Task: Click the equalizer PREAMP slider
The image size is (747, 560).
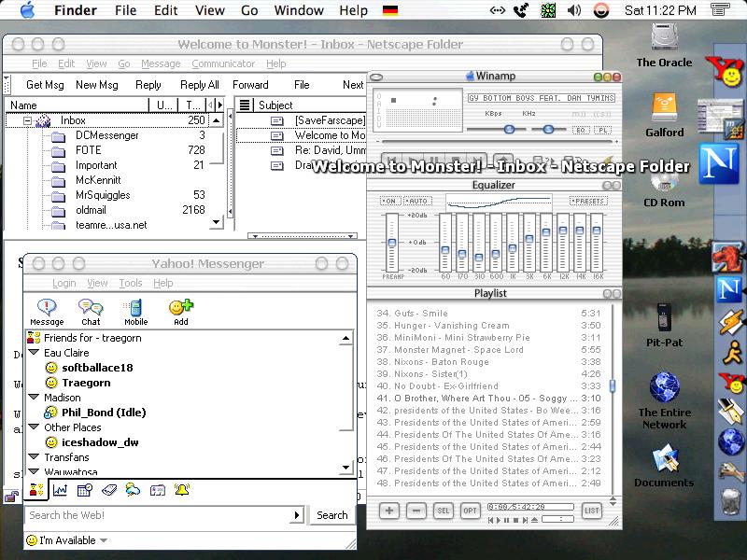Action: click(392, 243)
